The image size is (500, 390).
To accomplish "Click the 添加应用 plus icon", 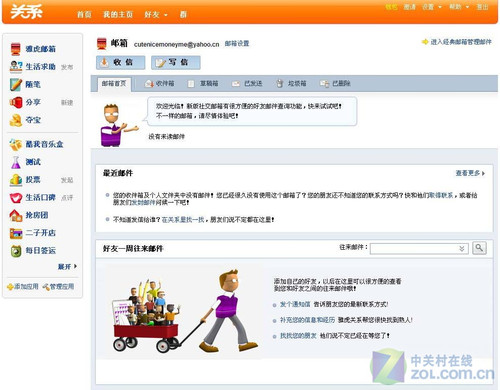I will pos(10,287).
